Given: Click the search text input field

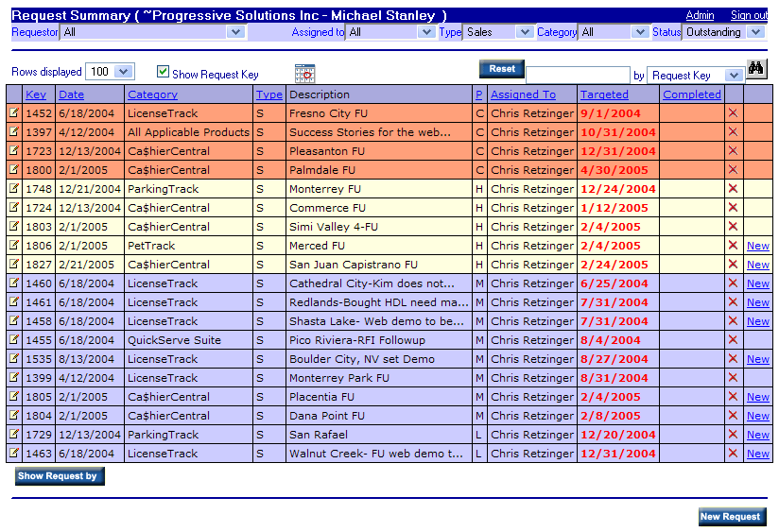Looking at the screenshot, I should click(x=578, y=76).
